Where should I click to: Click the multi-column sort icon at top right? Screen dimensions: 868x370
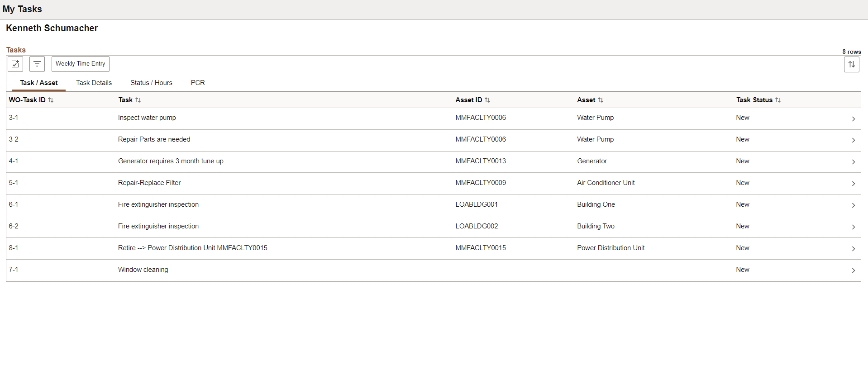[851, 64]
